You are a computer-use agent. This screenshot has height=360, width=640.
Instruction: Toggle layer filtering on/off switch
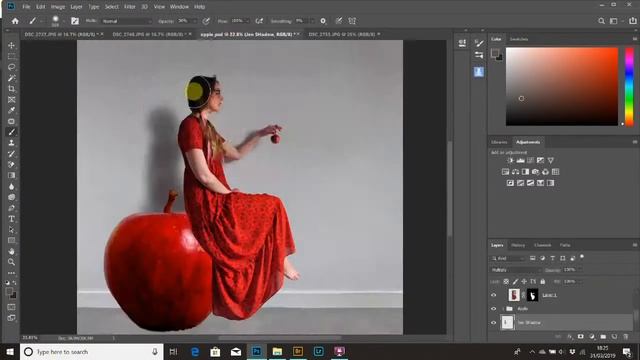[582, 257]
